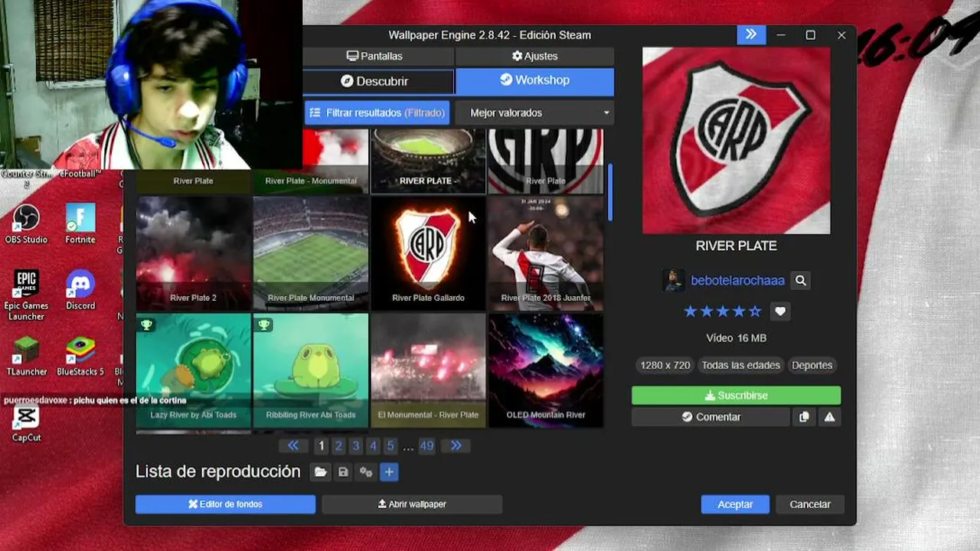
Task: Collapse side panel with double-arrow button
Action: coord(751,34)
